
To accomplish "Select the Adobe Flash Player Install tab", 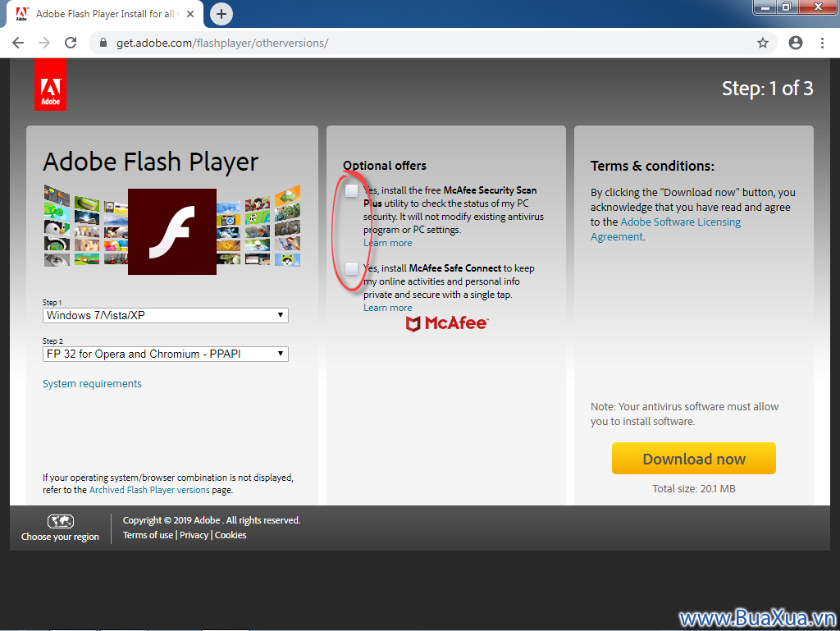I will (104, 14).
